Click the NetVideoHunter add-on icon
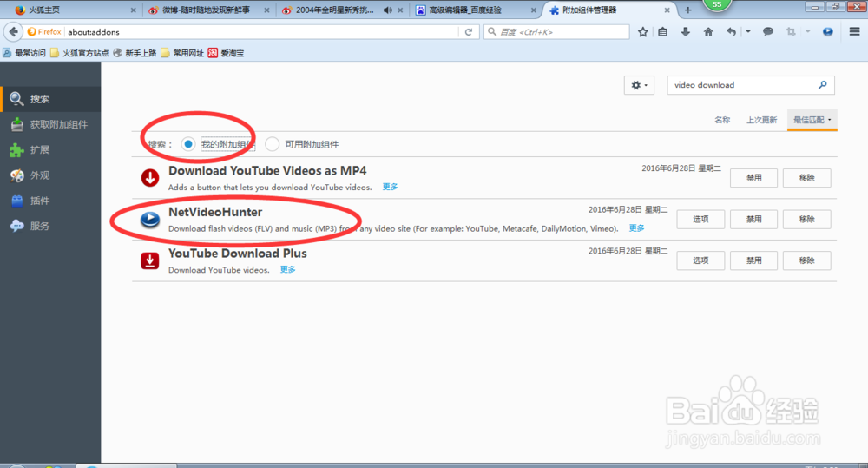868x468 pixels. [x=150, y=220]
